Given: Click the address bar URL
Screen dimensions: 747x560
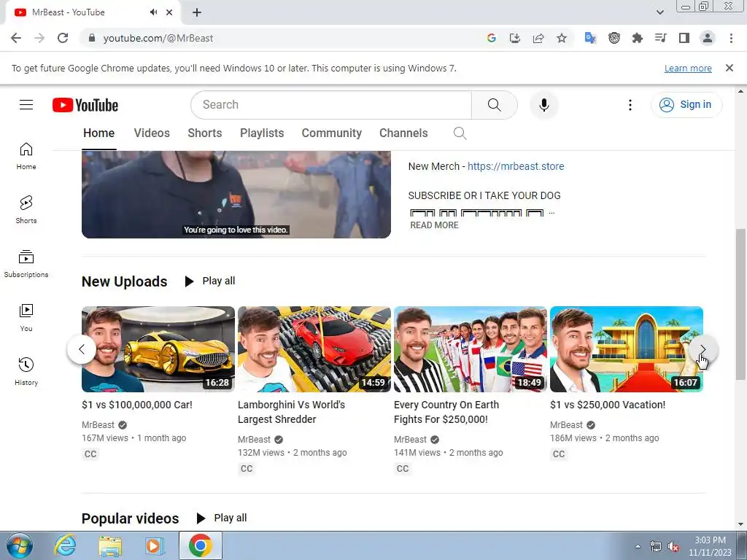Looking at the screenshot, I should 158,38.
